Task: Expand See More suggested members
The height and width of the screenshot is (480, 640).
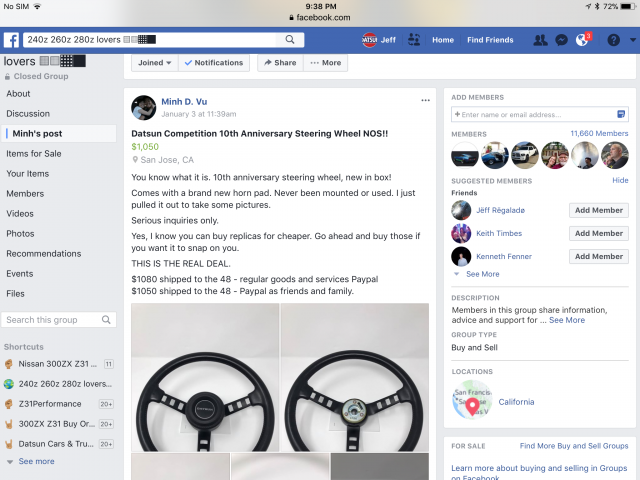Action: [482, 274]
